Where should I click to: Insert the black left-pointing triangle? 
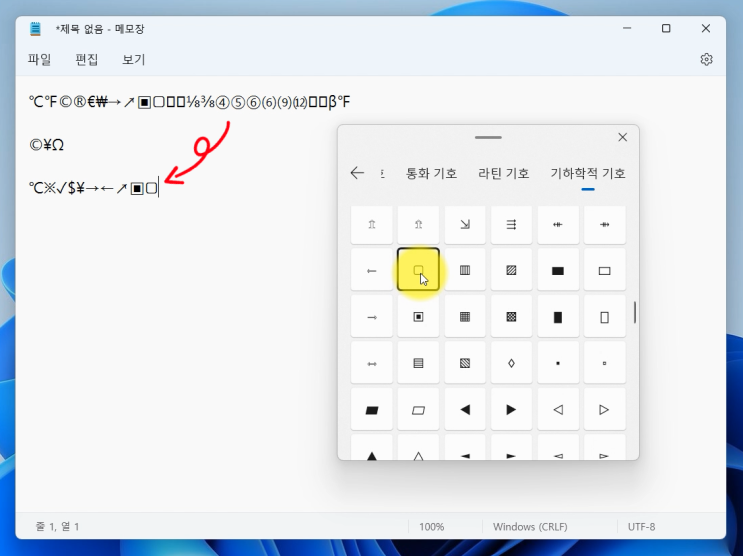coord(465,410)
